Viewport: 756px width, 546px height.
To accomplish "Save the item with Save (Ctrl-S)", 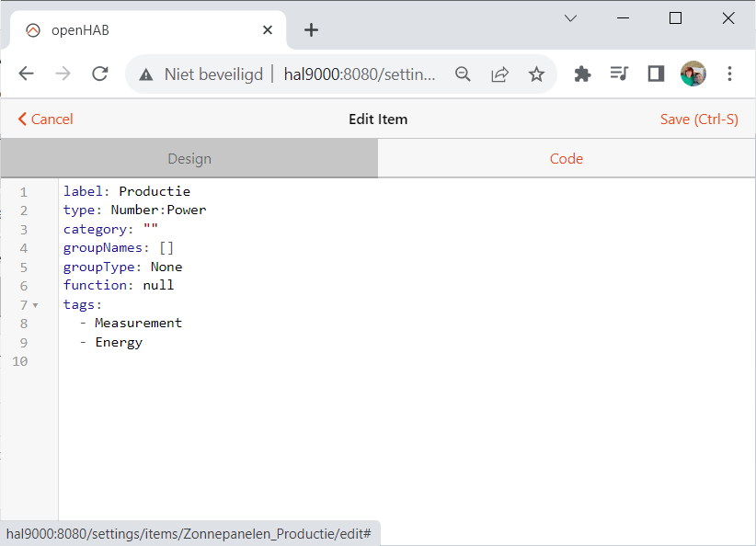I will [x=699, y=119].
